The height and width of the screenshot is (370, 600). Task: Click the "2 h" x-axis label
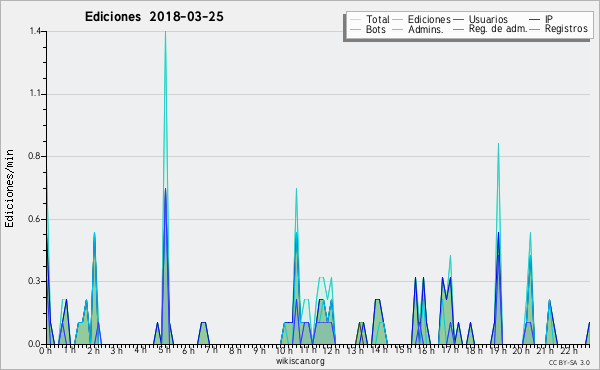coord(93,350)
